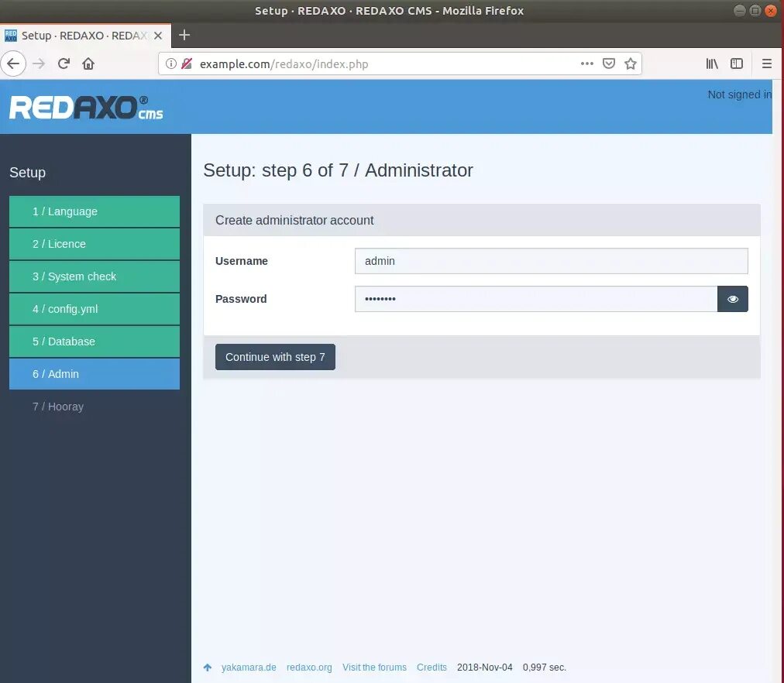784x683 pixels.
Task: Focus the Password input field
Action: pos(536,299)
